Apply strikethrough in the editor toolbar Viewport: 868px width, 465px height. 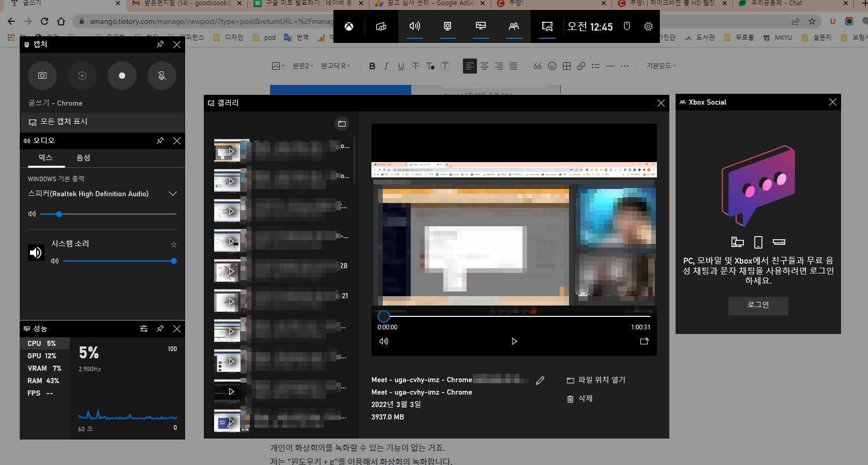pos(415,66)
